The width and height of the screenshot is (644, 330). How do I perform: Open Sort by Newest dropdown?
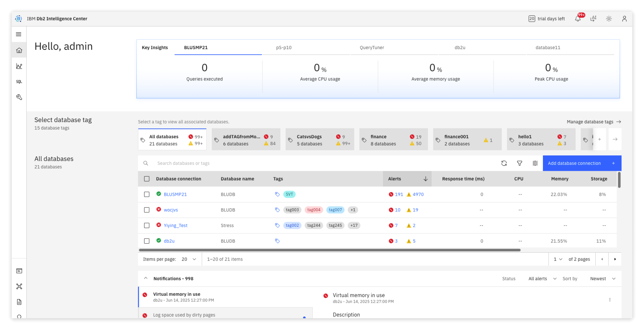pyautogui.click(x=603, y=279)
